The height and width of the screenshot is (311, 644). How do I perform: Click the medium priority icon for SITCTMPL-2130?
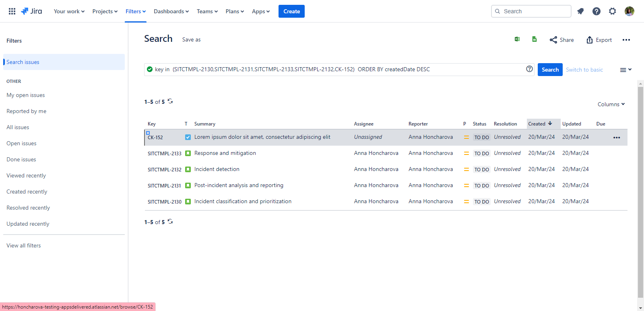tap(466, 202)
